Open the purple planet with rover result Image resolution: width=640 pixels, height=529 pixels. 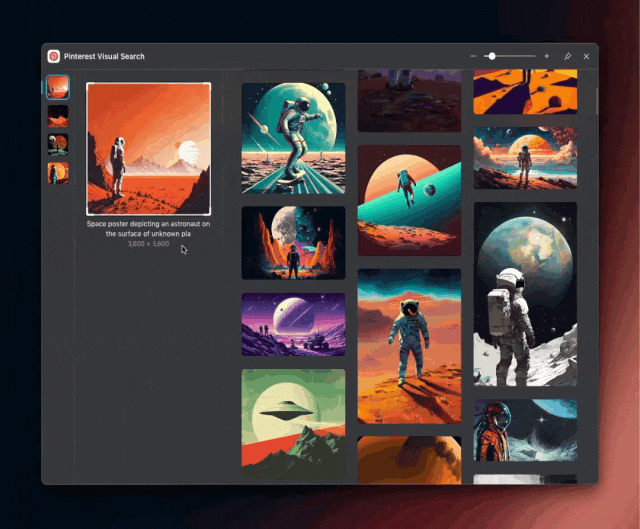[x=293, y=324]
